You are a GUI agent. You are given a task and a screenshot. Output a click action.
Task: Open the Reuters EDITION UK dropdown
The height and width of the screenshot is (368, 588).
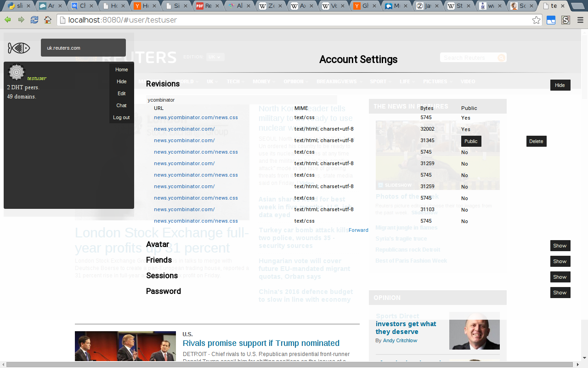[x=215, y=57]
